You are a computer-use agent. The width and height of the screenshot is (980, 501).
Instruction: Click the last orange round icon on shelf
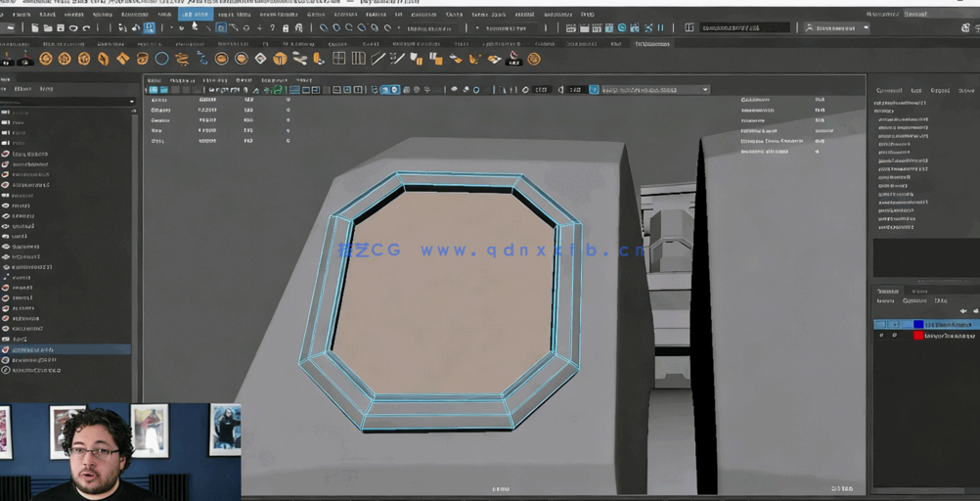click(534, 59)
